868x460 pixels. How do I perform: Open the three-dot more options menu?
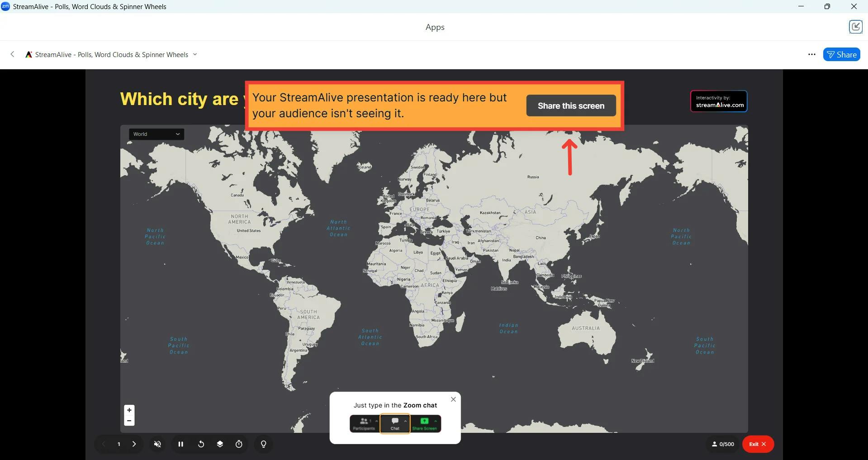pyautogui.click(x=812, y=55)
